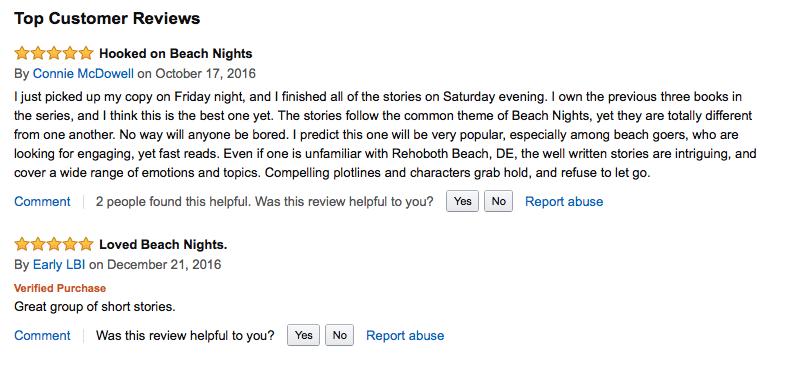Viewport: 810px width, 369px height.
Task: Report abuse on the Hooked on Beach Nights review
Action: point(564,202)
